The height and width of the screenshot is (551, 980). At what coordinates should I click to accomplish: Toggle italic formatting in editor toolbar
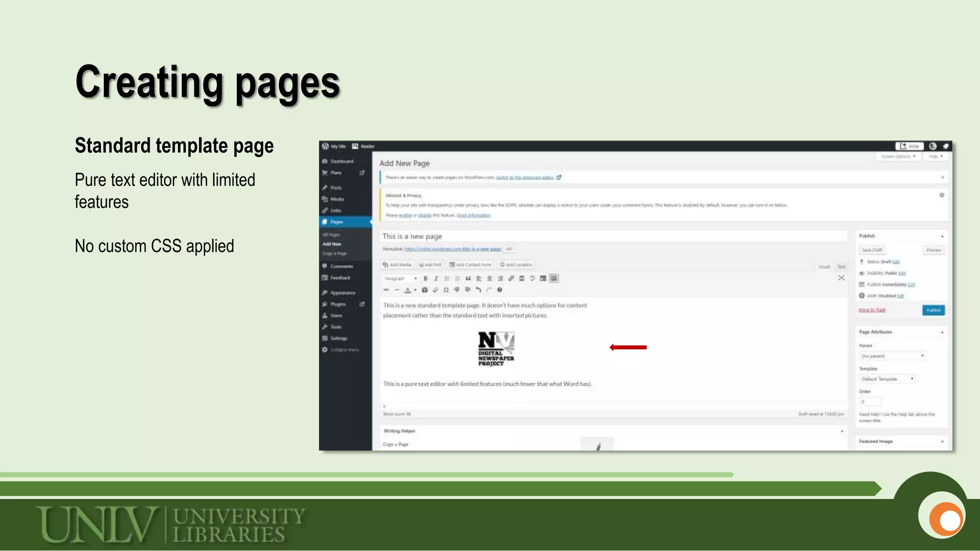click(x=436, y=278)
